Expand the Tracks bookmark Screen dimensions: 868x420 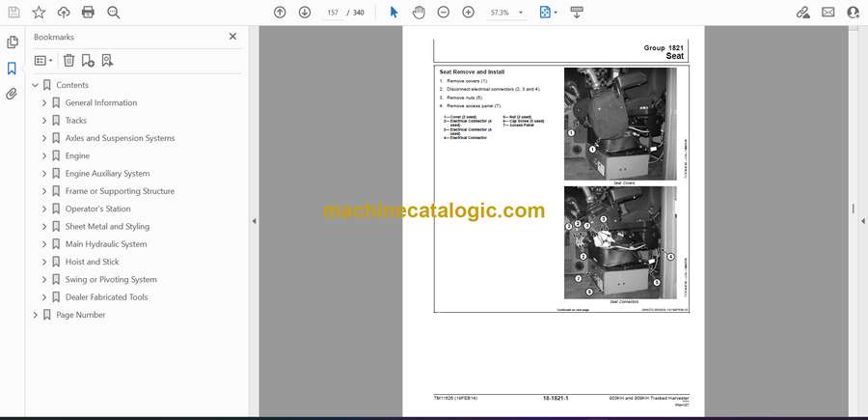(x=44, y=121)
